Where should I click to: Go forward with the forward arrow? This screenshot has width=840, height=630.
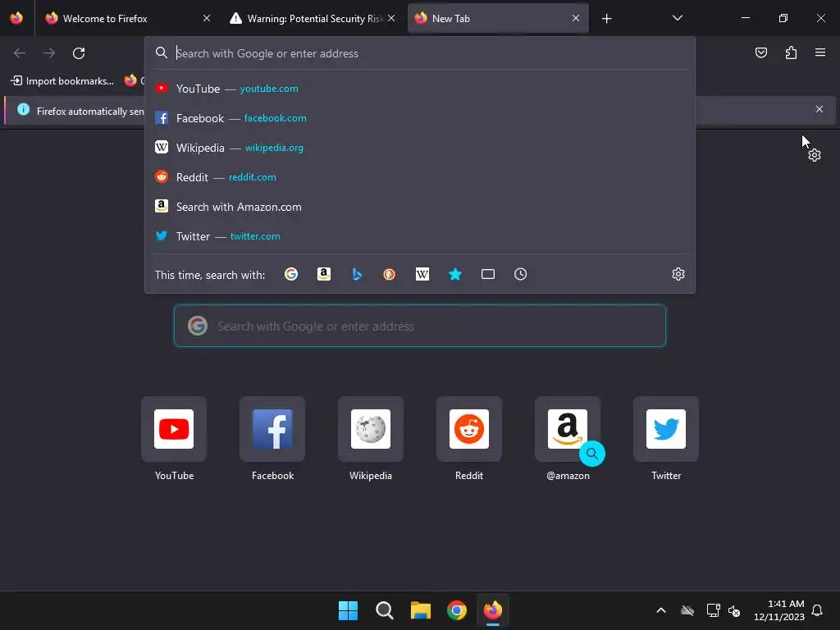(49, 53)
